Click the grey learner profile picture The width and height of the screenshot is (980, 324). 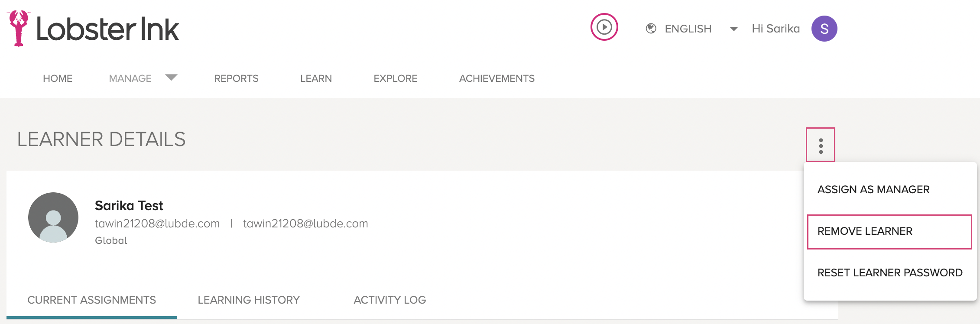point(53,217)
